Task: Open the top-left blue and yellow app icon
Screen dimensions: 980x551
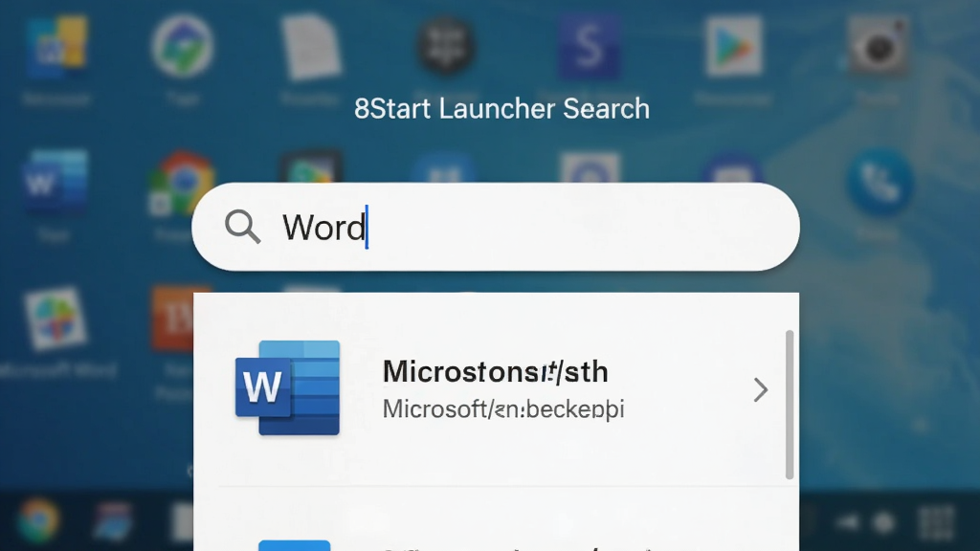Action: [x=56, y=47]
